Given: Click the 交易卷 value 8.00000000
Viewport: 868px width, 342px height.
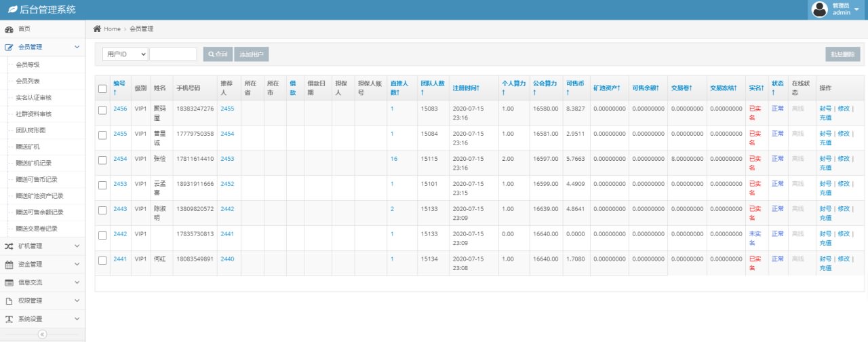Looking at the screenshot, I should tap(687, 159).
